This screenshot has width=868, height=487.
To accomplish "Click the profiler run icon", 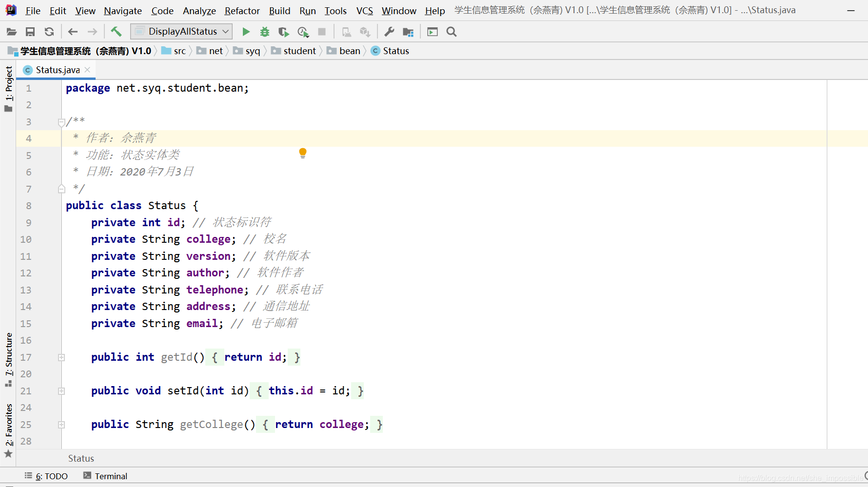I will point(303,32).
